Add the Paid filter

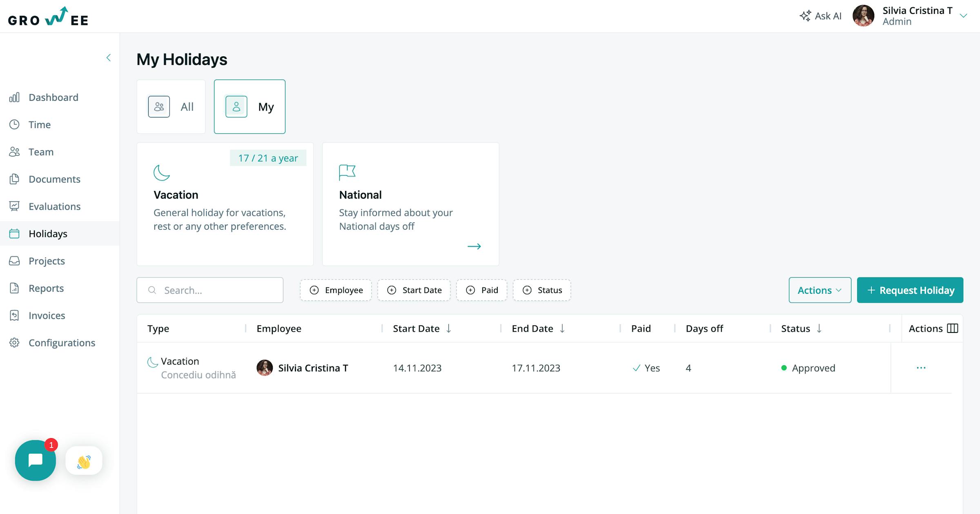[x=481, y=290]
